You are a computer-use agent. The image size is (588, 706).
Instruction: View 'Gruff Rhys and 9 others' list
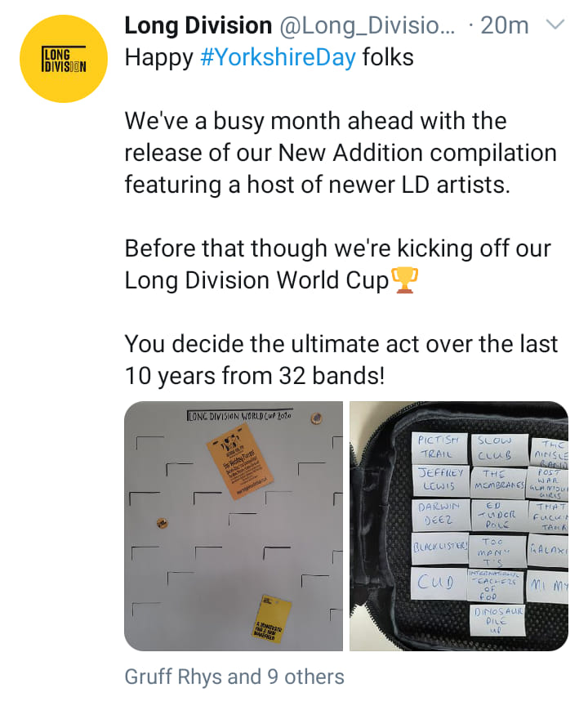(x=234, y=677)
